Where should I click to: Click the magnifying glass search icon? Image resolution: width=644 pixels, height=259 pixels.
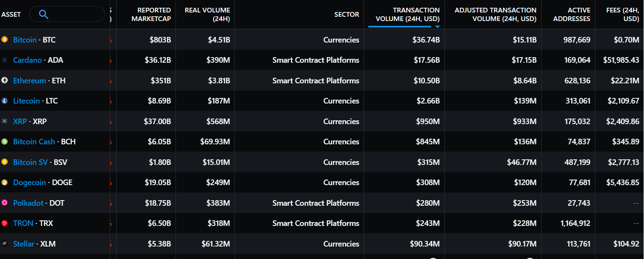click(43, 14)
